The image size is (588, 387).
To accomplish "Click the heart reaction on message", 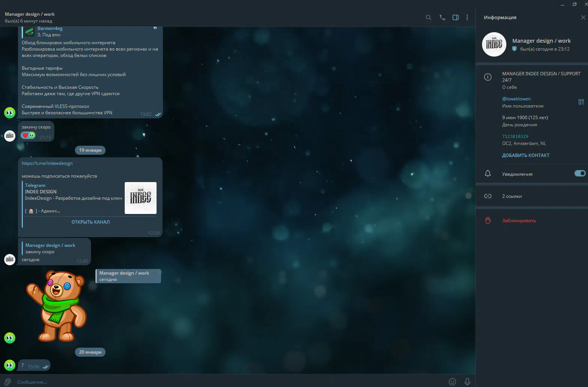I will [25, 135].
